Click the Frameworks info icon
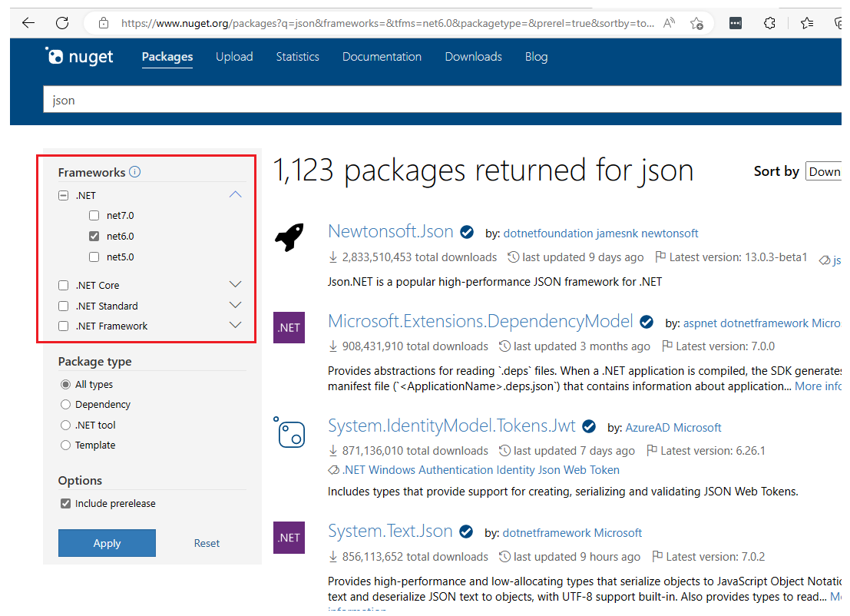850x616 pixels. coord(135,172)
